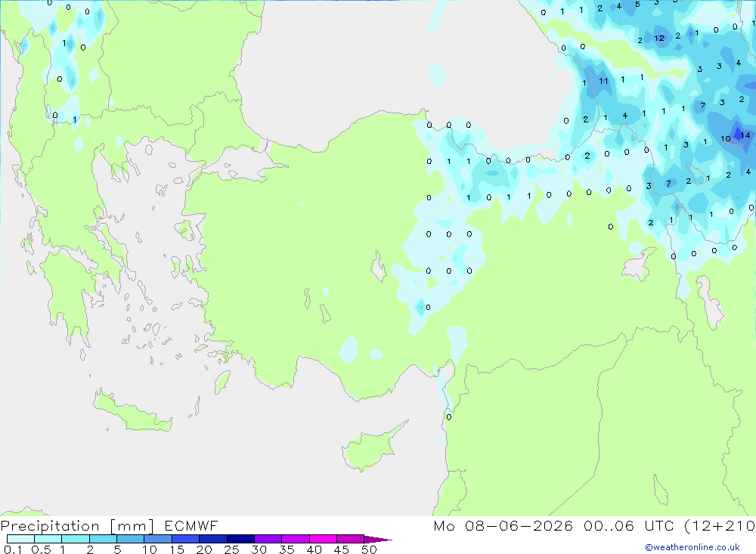
Task: Click the '00..06 UTC' time range text
Action: [x=627, y=526]
